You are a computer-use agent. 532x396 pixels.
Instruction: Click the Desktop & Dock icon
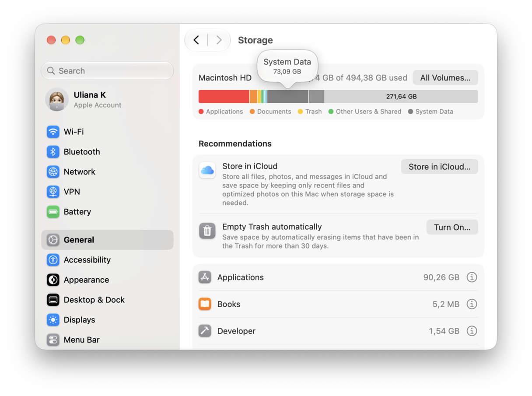[53, 300]
